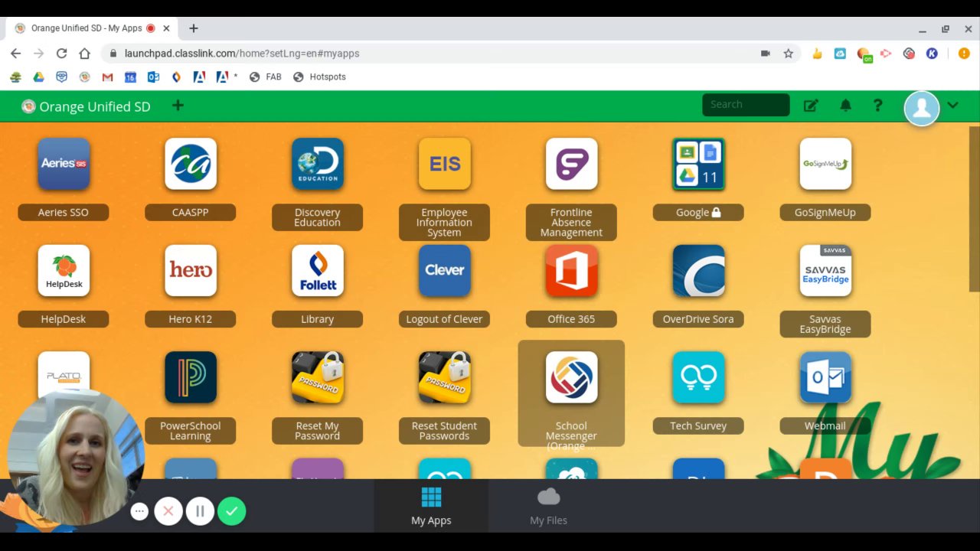Image resolution: width=980 pixels, height=551 pixels.
Task: Open the HelpDesk app icon
Action: tap(64, 270)
